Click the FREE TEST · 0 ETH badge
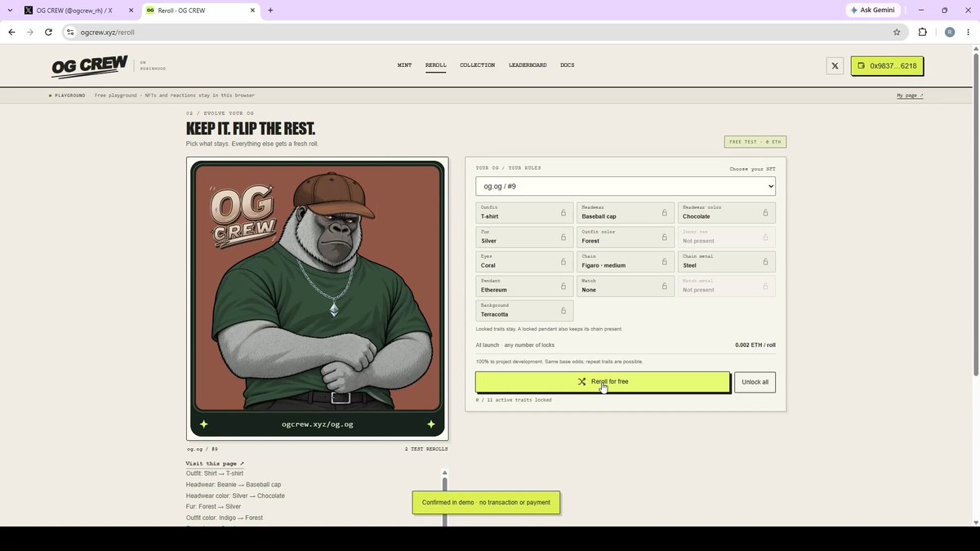The image size is (980, 551). tap(755, 142)
